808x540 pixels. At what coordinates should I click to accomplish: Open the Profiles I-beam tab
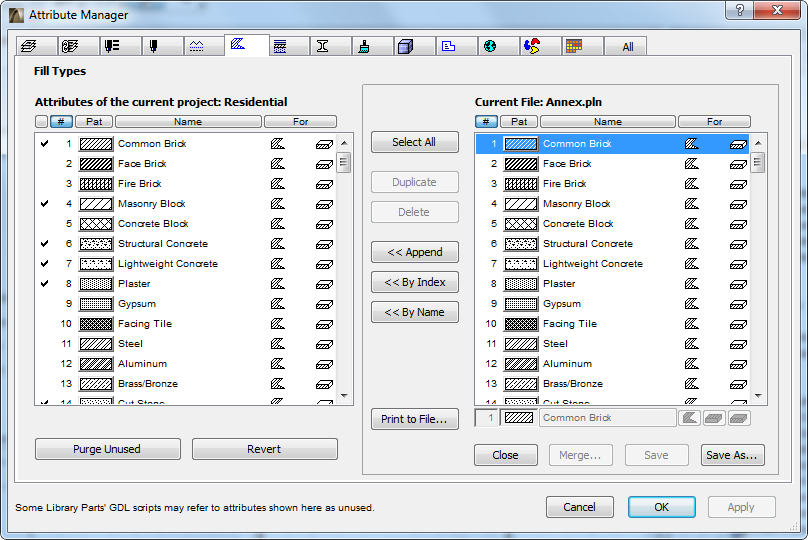click(331, 46)
